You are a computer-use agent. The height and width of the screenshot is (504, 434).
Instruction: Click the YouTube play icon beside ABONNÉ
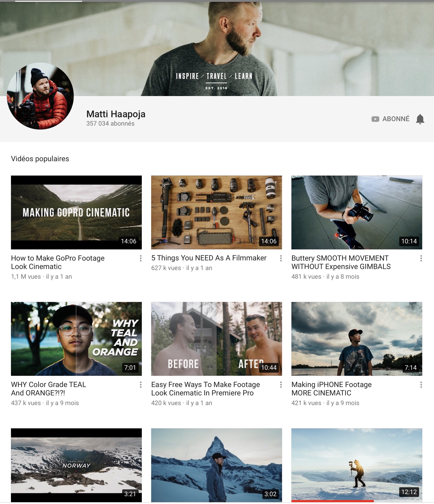(375, 119)
